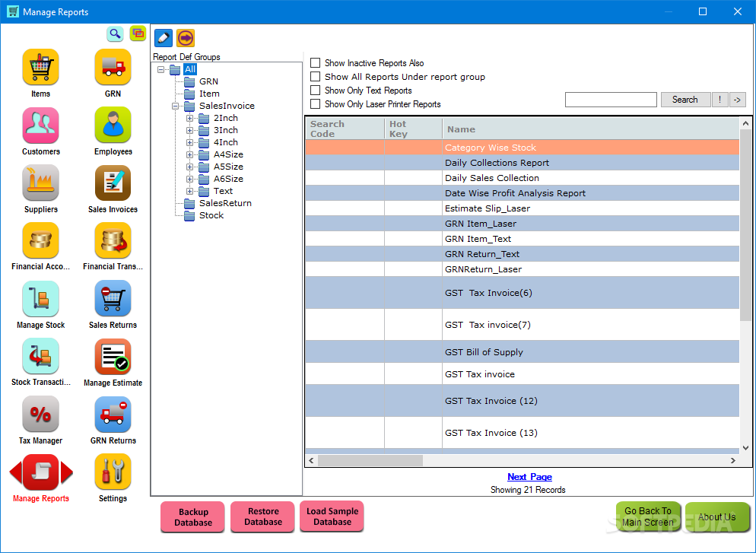Expand the 2Inch folder node
756x553 pixels.
tap(190, 118)
